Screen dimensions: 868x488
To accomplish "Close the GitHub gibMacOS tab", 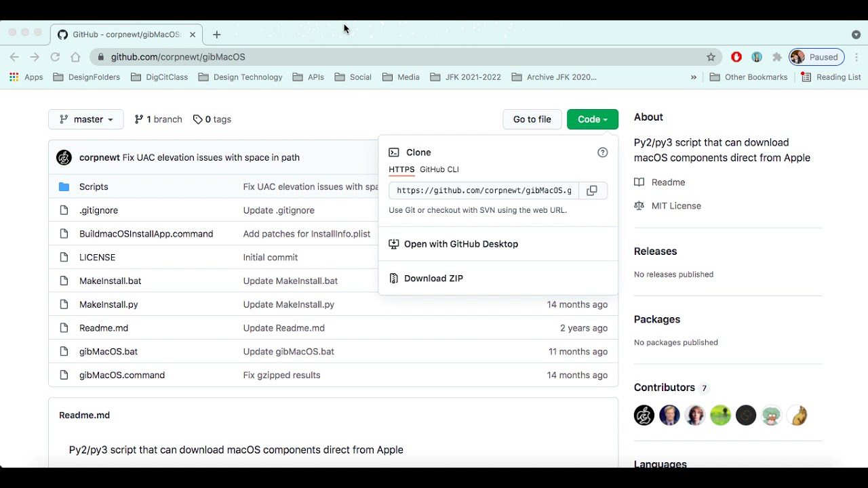I will [x=193, y=35].
